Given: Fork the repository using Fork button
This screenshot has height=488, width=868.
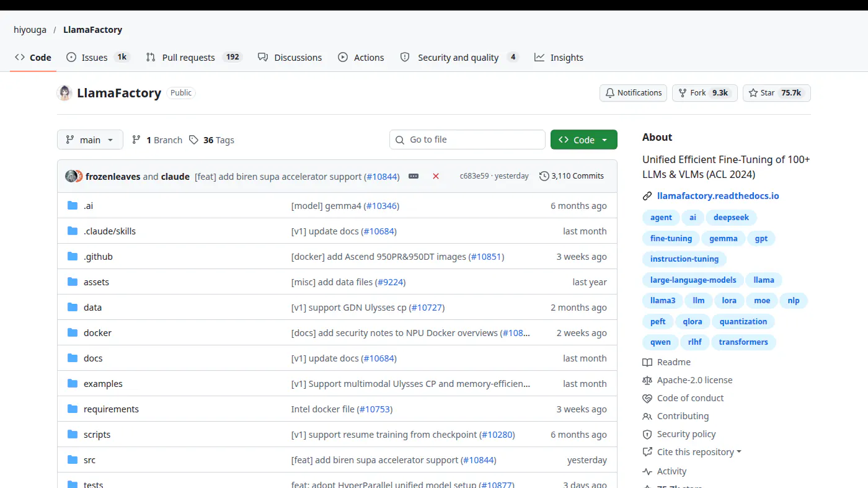Looking at the screenshot, I should 705,93.
